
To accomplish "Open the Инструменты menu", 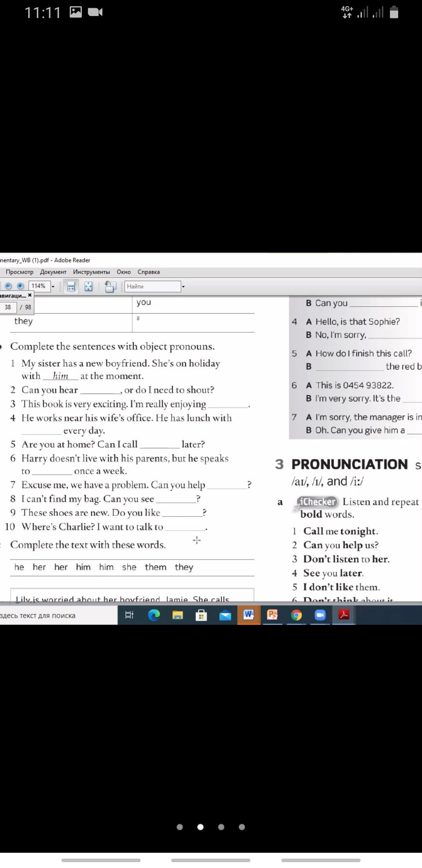I will (91, 272).
